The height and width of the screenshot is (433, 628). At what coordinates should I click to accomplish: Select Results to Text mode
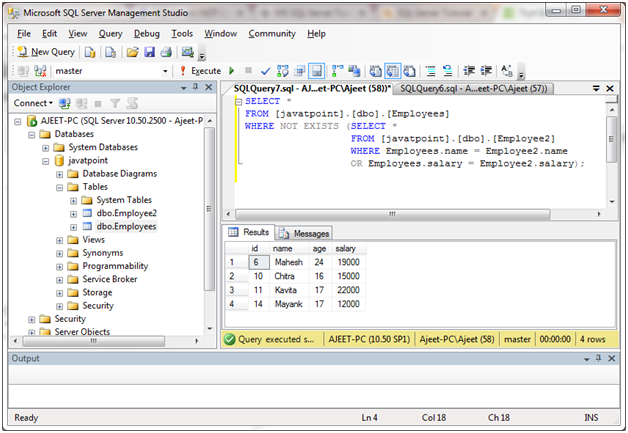point(375,71)
